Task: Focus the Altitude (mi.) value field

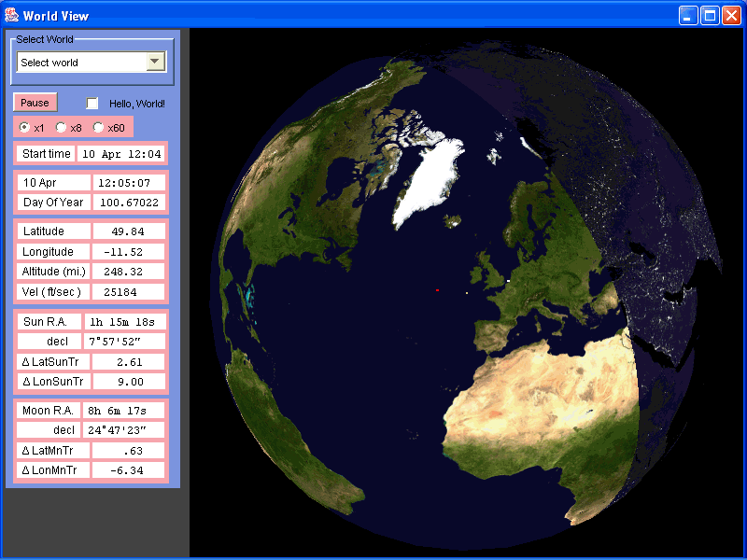Action: (x=128, y=272)
